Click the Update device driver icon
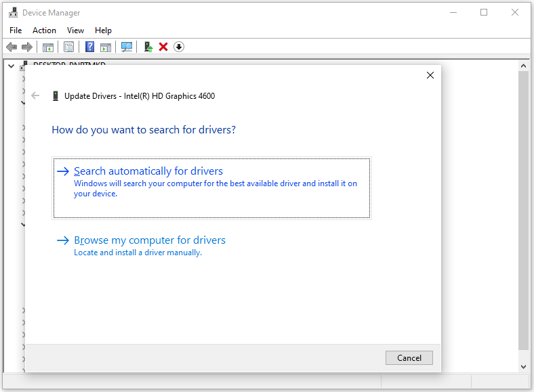 point(148,47)
